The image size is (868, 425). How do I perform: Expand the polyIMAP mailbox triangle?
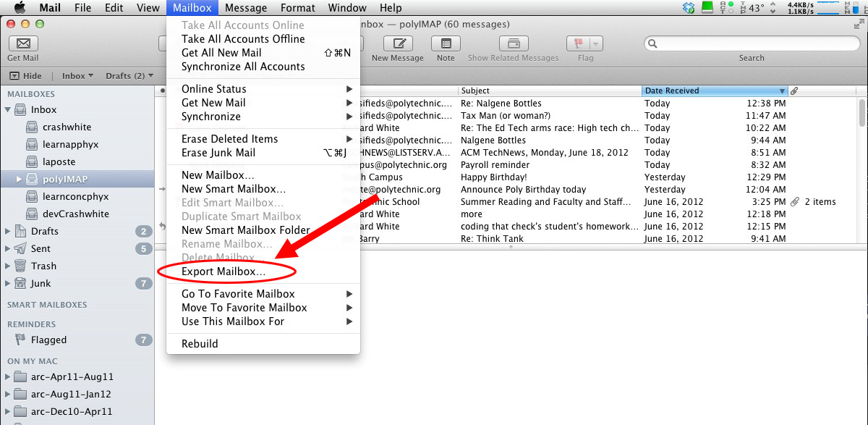coord(20,179)
